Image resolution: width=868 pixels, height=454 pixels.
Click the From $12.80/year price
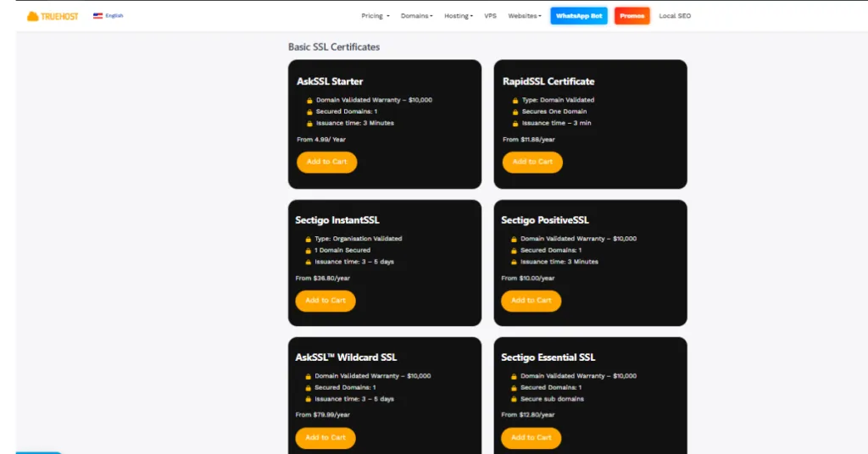[x=527, y=415]
